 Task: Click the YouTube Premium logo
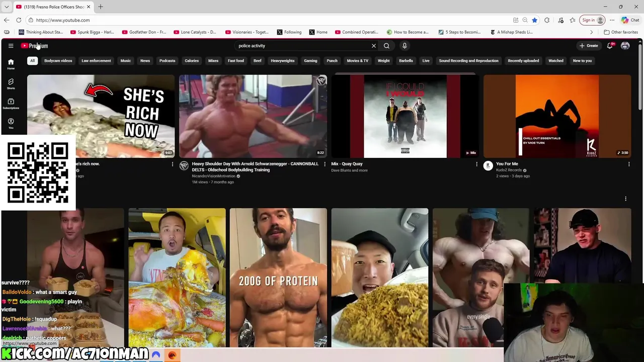click(x=34, y=46)
